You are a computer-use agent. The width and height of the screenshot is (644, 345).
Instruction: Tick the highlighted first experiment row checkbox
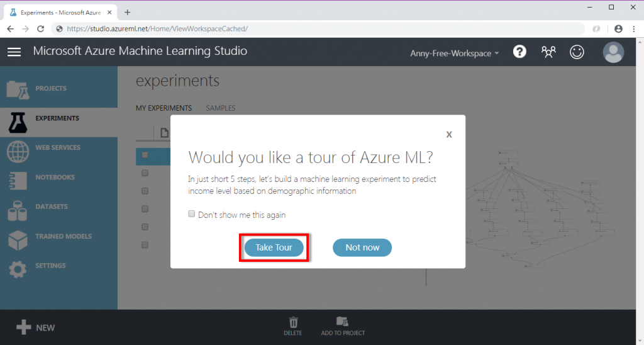[145, 155]
